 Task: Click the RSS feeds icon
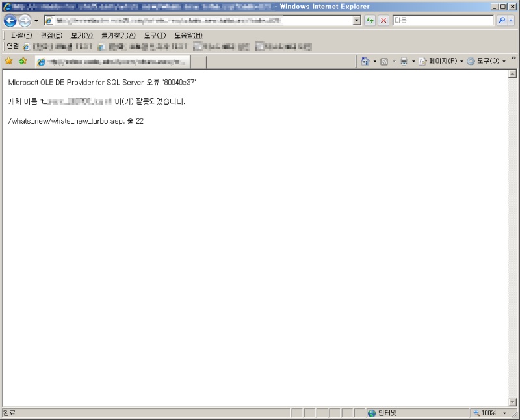click(x=384, y=61)
